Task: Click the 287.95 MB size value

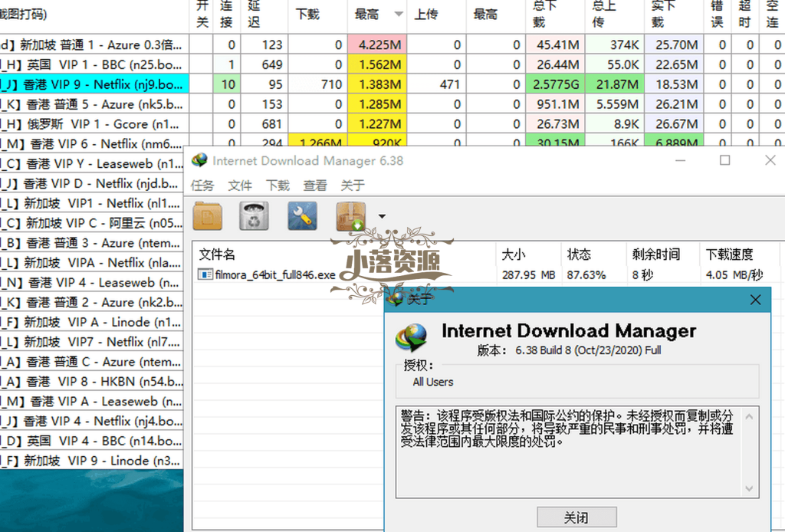Action: click(x=529, y=274)
